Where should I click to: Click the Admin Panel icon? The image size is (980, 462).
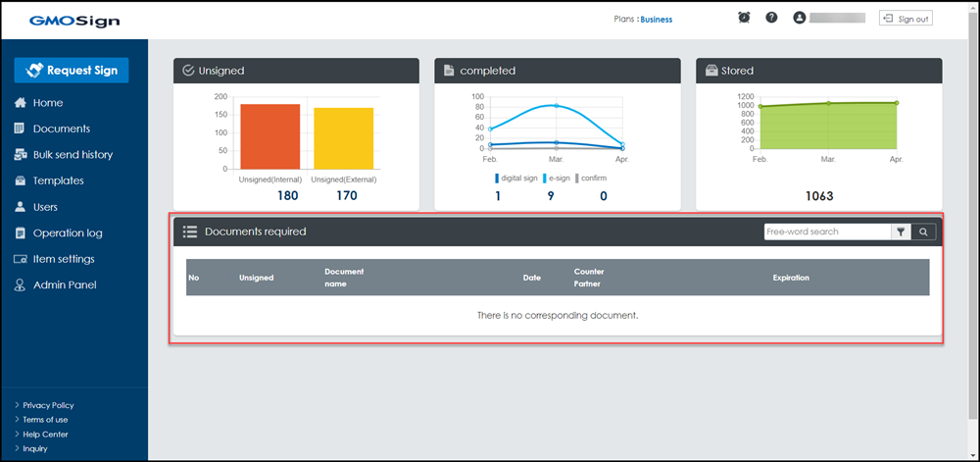point(20,285)
